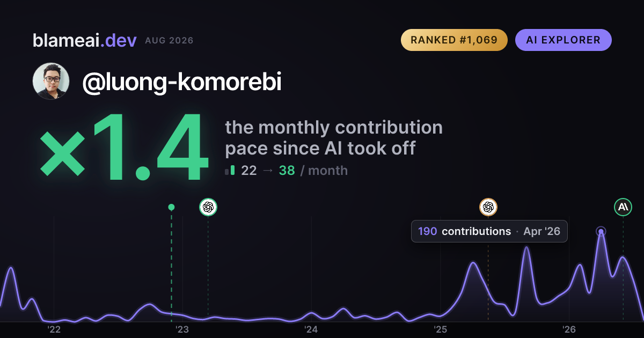
Task: Click the small bar chart icon beside 22
Action: pos(230,171)
